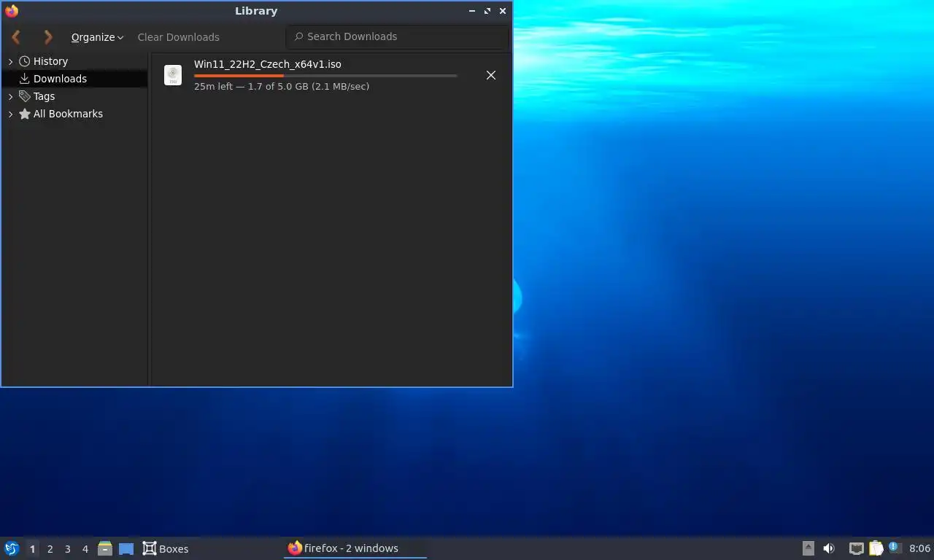The image size is (934, 560).
Task: Click the download status text line
Action: pyautogui.click(x=282, y=86)
